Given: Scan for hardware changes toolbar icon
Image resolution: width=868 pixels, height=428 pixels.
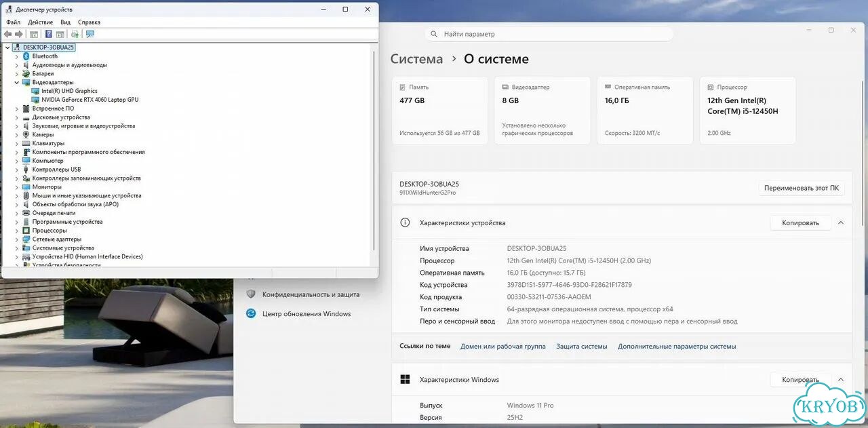Looking at the screenshot, I should tap(75, 34).
